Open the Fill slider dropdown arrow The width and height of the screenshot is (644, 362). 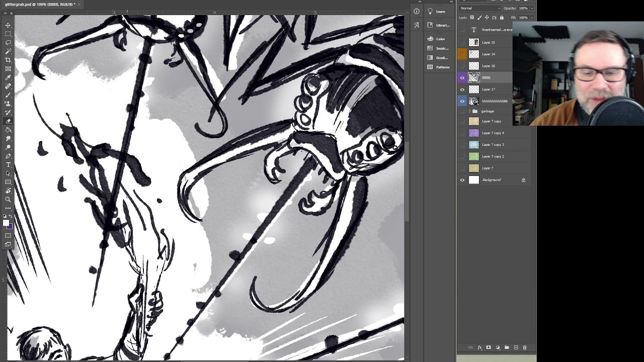[532, 18]
